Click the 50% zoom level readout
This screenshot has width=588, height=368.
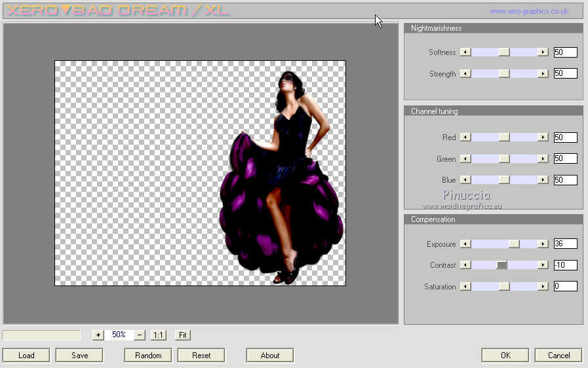(119, 335)
